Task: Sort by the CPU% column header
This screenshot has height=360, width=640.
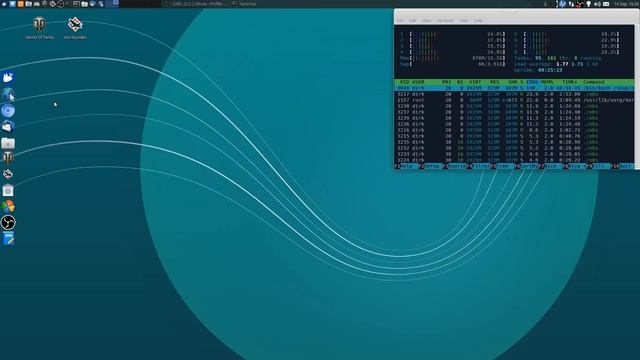Action: pos(532,82)
